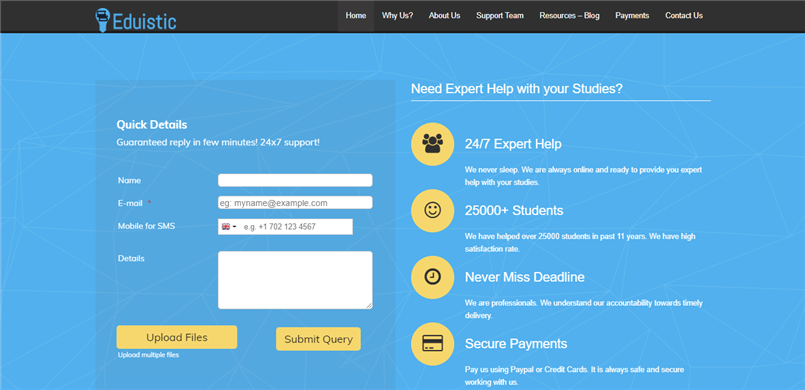This screenshot has height=390, width=805.
Task: Click the 24/7 Expert Help people icon
Action: 432,144
